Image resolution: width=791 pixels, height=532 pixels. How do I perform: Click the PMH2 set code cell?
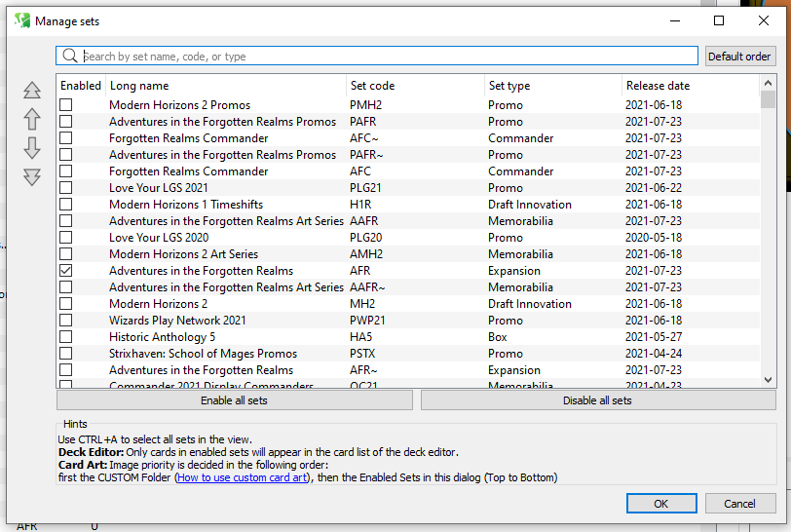365,105
